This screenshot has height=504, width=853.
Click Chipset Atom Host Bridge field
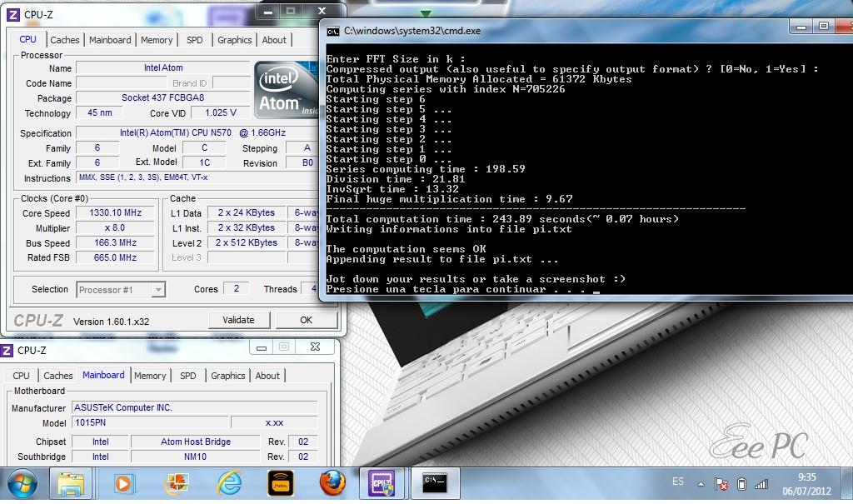pos(195,442)
